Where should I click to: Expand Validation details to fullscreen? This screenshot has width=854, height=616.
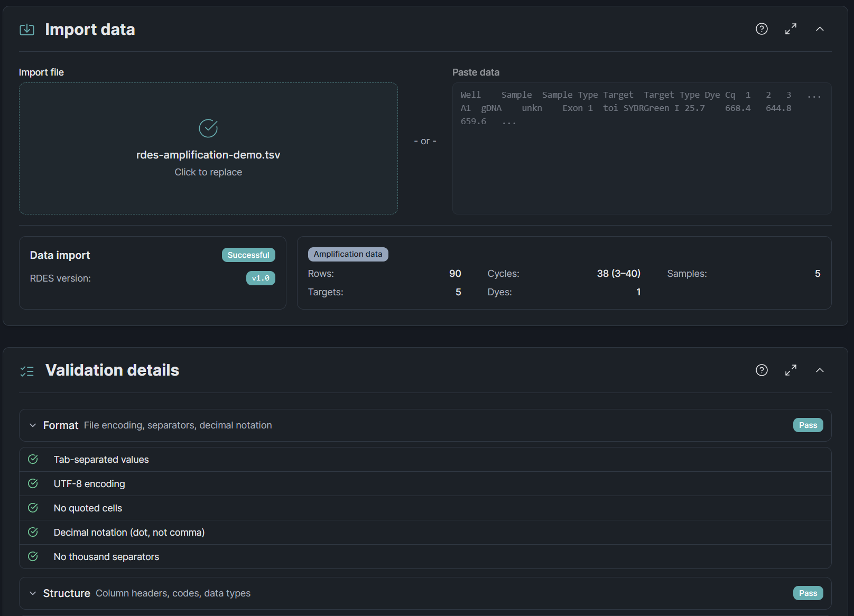click(x=791, y=370)
